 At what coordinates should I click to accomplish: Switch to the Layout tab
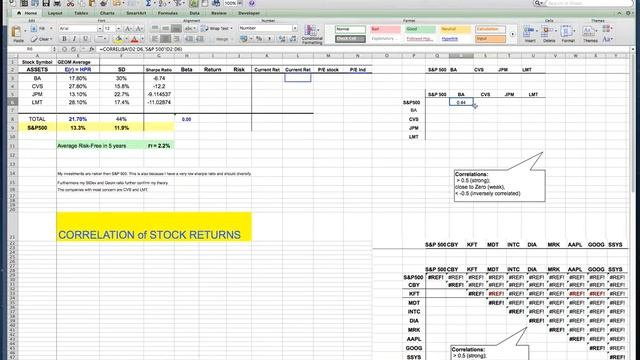tap(55, 13)
